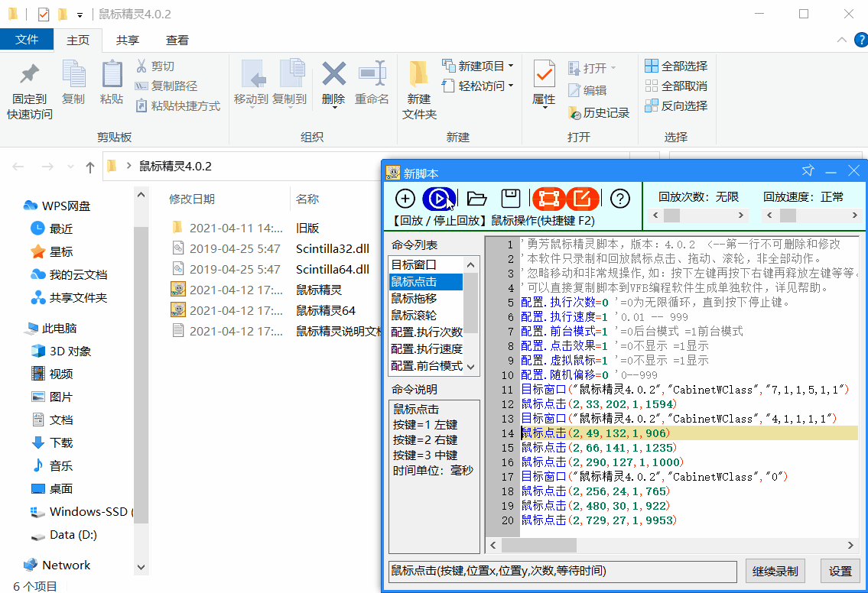Expand the 复制到 dropdown
Screen dimensions: 868x593
coord(290,106)
